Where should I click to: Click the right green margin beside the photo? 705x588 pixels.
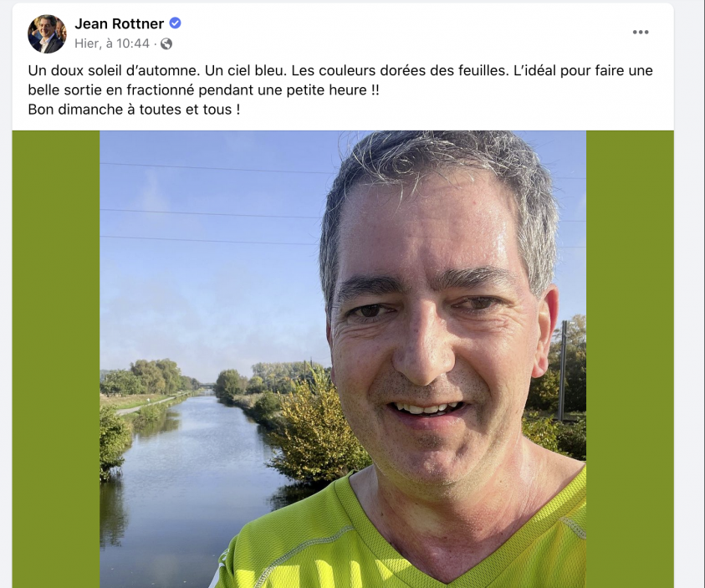pos(630,359)
